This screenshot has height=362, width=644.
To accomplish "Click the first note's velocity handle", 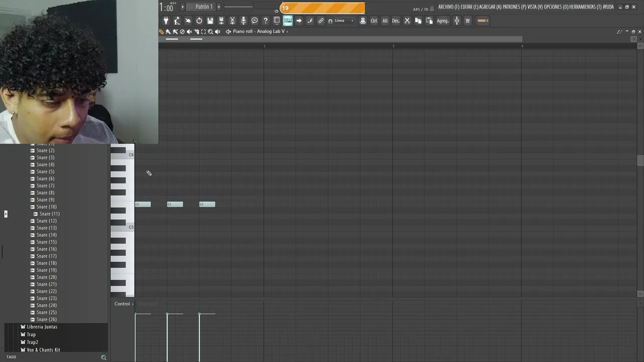I will 135,314.
